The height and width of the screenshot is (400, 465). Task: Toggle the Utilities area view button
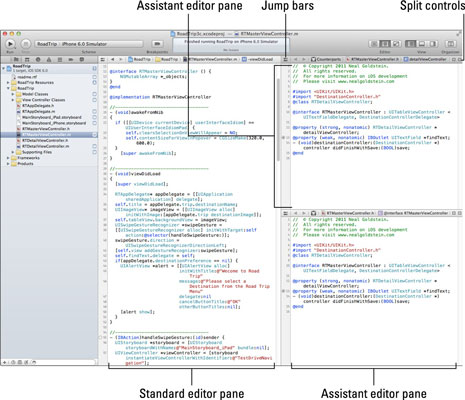click(x=433, y=44)
